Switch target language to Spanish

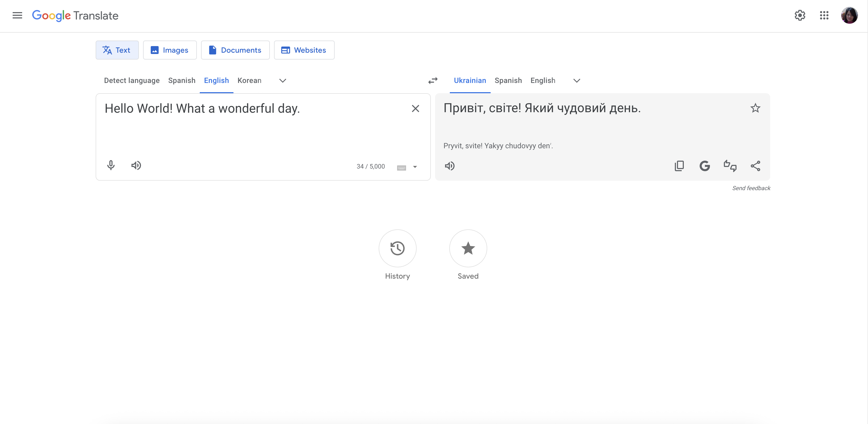click(x=508, y=81)
